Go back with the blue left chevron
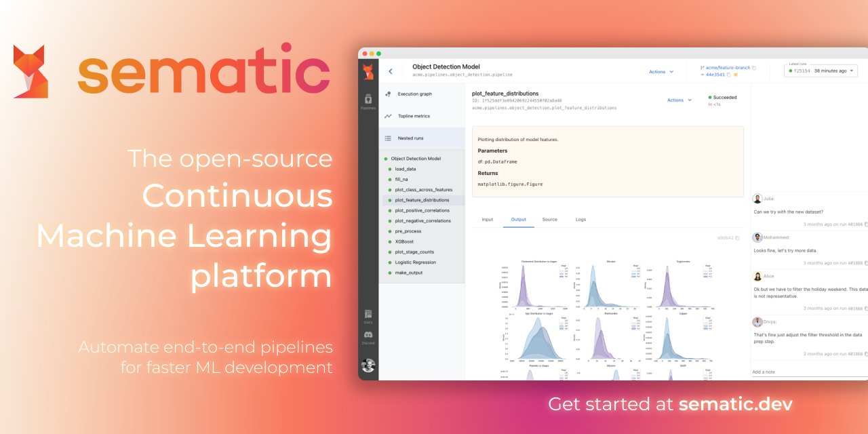 click(x=391, y=71)
